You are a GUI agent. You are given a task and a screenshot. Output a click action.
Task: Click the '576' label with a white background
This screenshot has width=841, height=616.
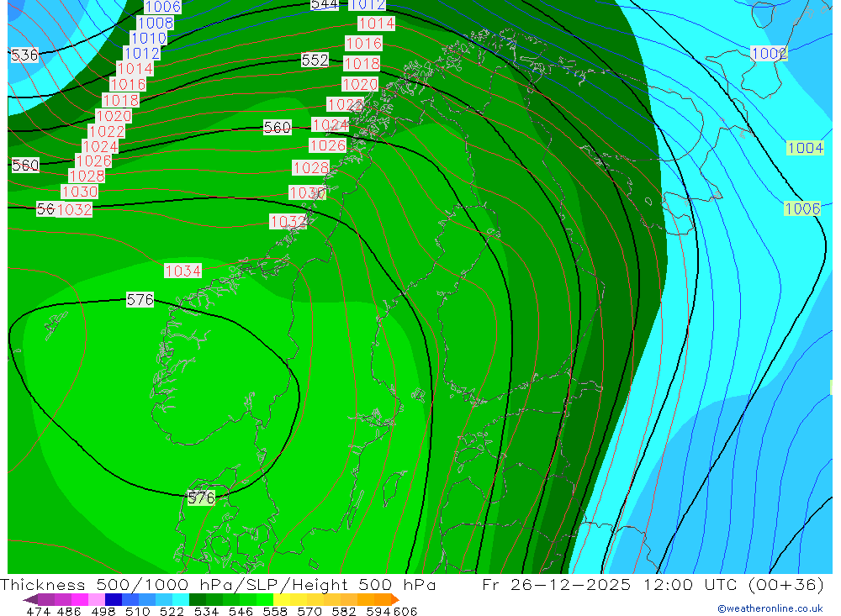coord(140,300)
